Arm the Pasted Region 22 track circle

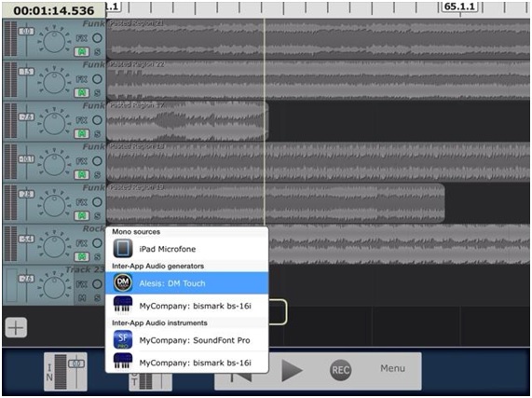(98, 79)
